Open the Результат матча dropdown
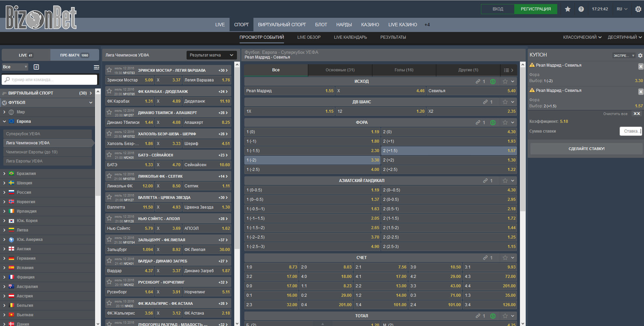Image resolution: width=644 pixels, height=326 pixels. coord(211,55)
